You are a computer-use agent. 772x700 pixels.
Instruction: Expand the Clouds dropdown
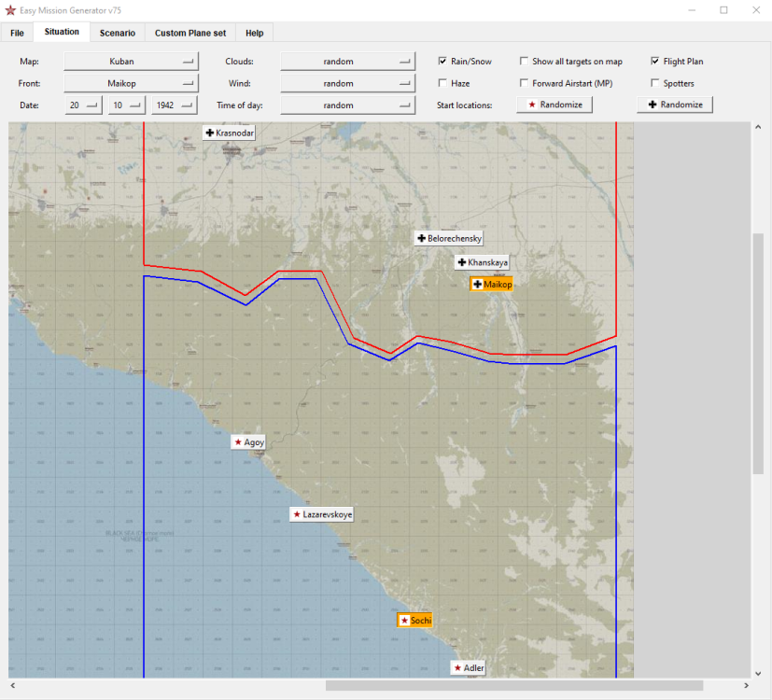pos(347,62)
